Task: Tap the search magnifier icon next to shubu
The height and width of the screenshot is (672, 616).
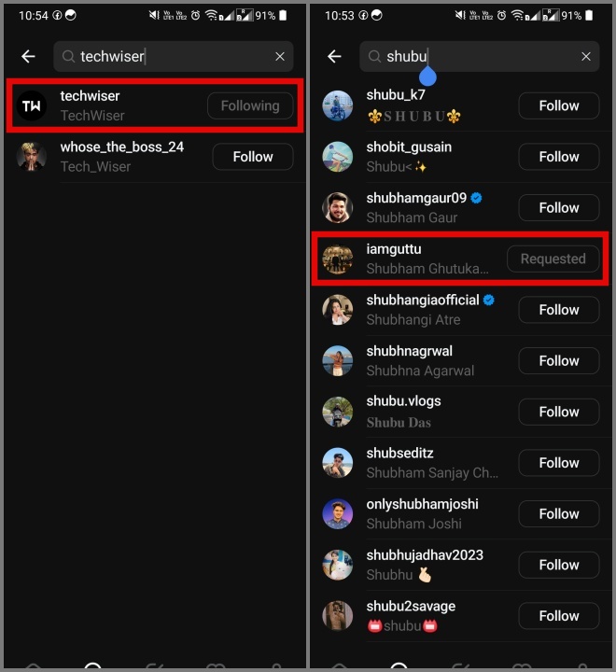Action: coord(374,56)
